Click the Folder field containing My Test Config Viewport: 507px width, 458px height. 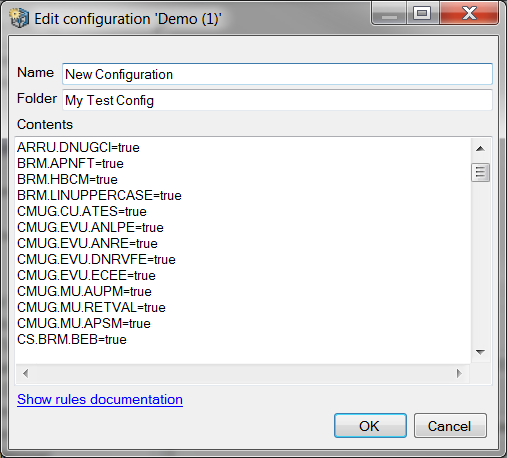point(277,100)
